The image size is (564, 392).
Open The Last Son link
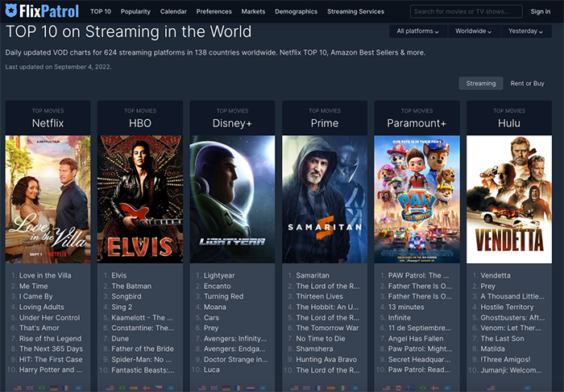point(502,338)
